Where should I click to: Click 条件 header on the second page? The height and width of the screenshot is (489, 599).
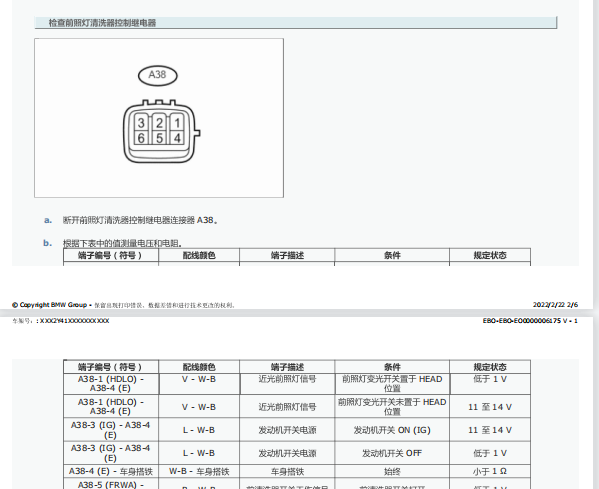click(392, 367)
